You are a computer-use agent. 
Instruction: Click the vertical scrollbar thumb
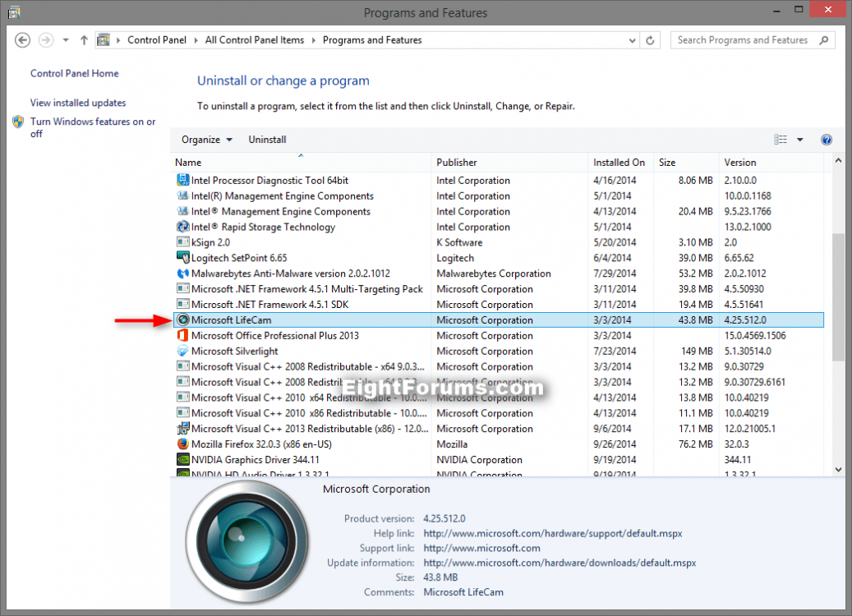[838, 297]
